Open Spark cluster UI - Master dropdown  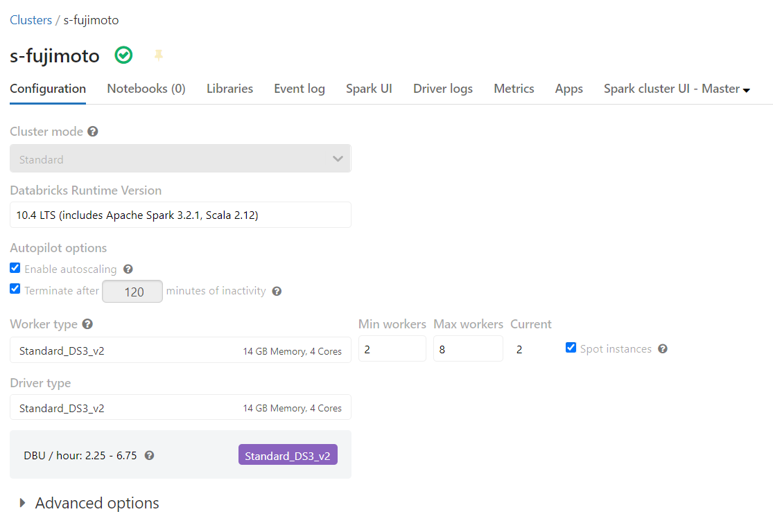[677, 89]
